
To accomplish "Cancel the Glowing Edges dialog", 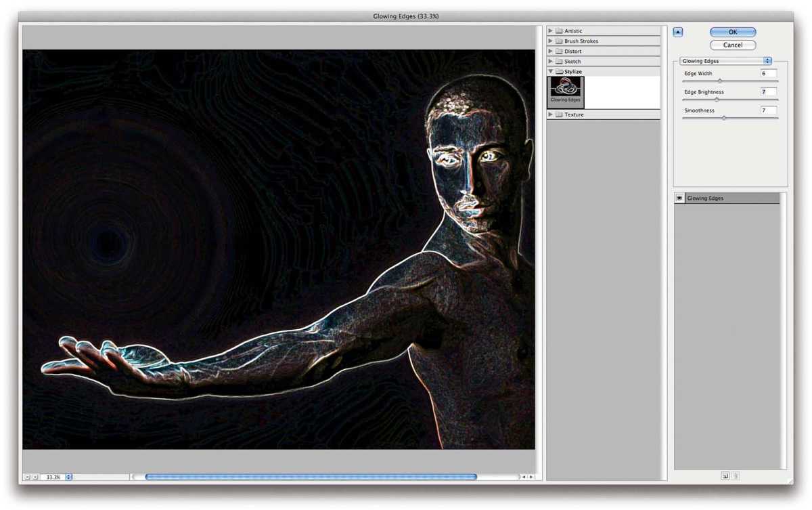I will (x=732, y=45).
